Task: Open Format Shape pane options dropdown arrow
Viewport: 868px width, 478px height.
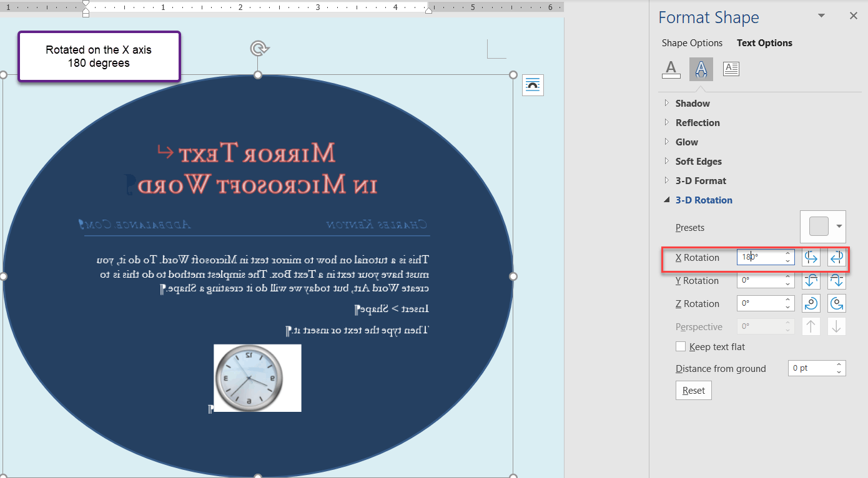Action: pyautogui.click(x=821, y=16)
